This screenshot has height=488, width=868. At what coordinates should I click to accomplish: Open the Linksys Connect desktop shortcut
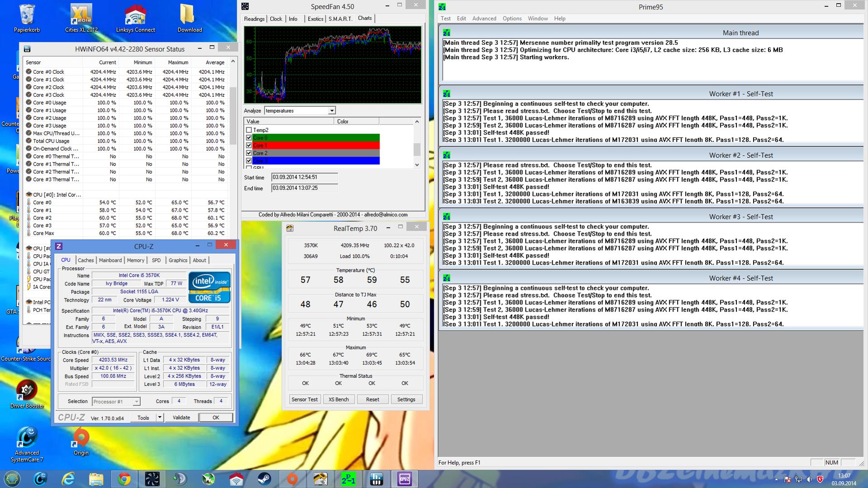point(135,18)
